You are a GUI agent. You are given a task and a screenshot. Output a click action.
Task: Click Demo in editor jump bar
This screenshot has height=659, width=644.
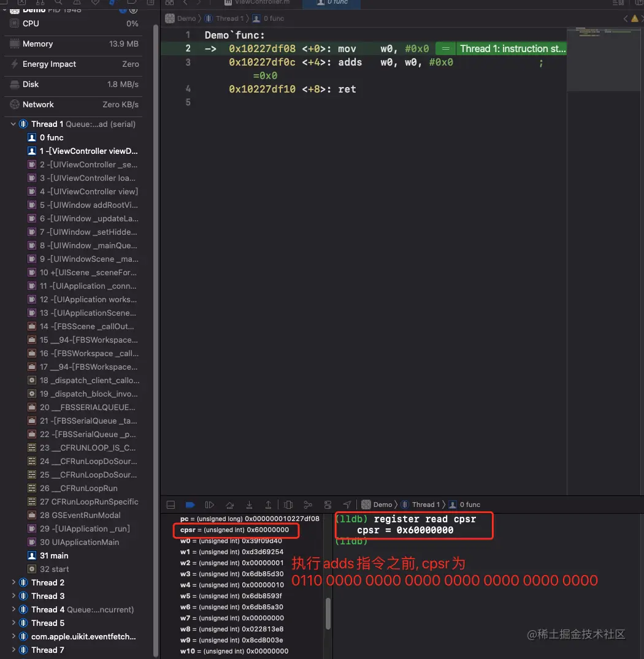pyautogui.click(x=181, y=18)
